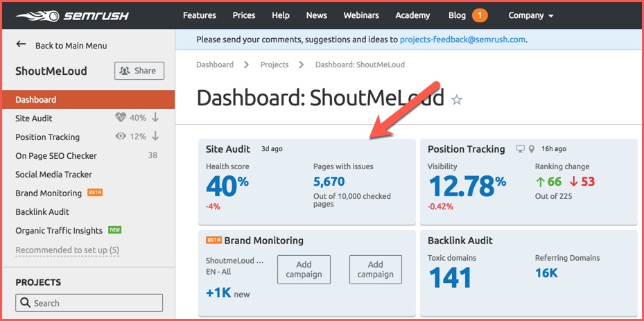Expand Recommended to set up (5)

(x=67, y=250)
